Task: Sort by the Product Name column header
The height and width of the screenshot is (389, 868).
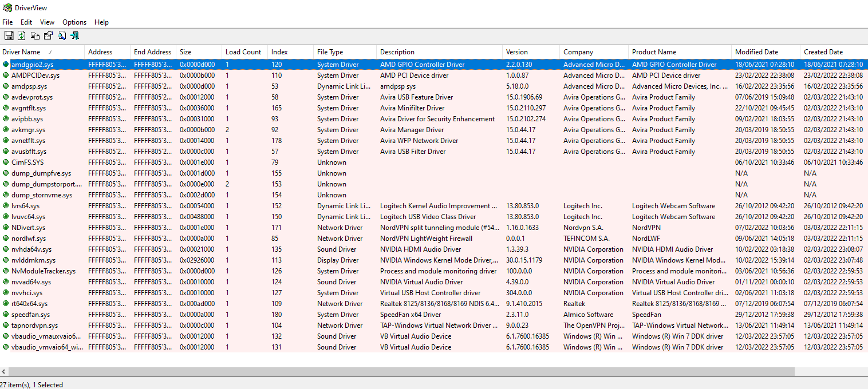Action: point(680,52)
